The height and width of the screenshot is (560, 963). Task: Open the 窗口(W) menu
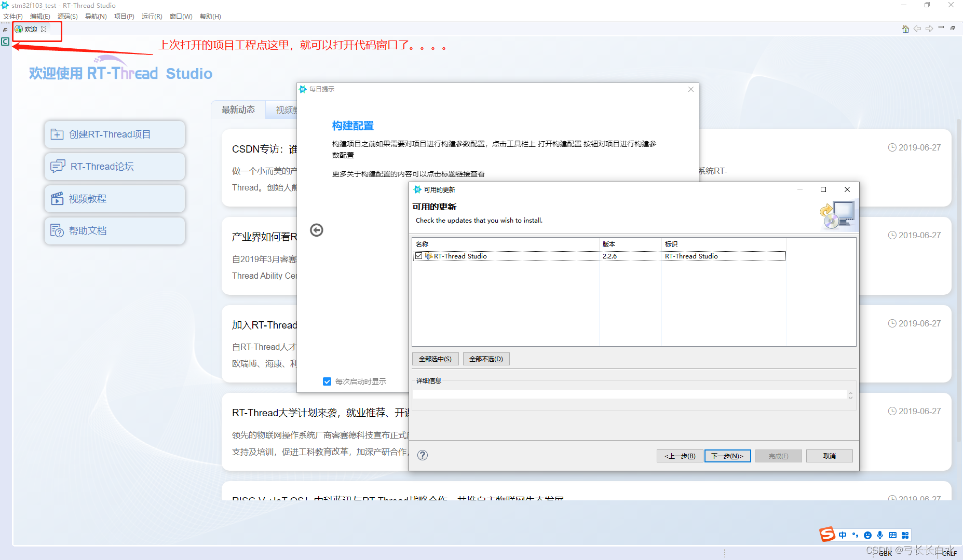(181, 17)
